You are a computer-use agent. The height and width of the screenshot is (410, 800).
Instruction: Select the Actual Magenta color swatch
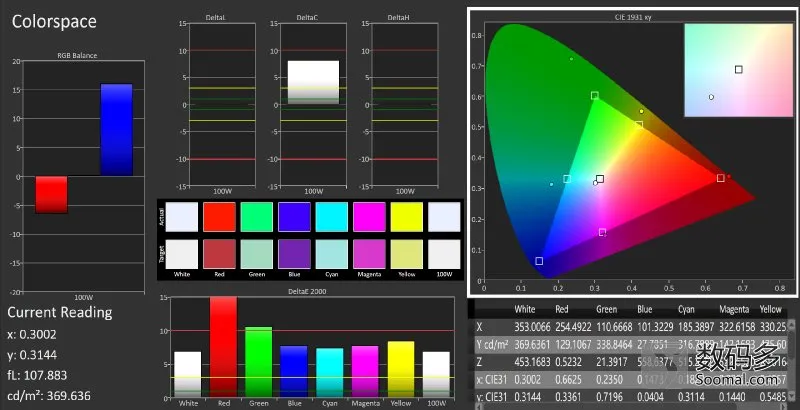(369, 217)
